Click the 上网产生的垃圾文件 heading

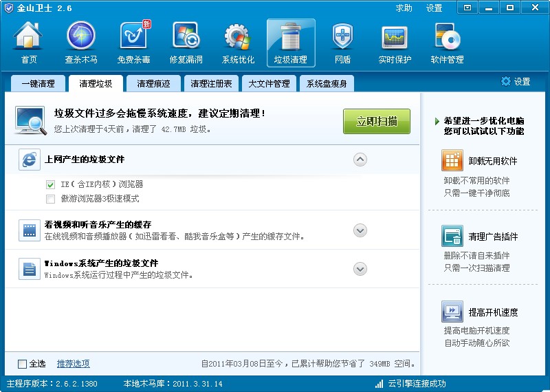[x=85, y=160]
